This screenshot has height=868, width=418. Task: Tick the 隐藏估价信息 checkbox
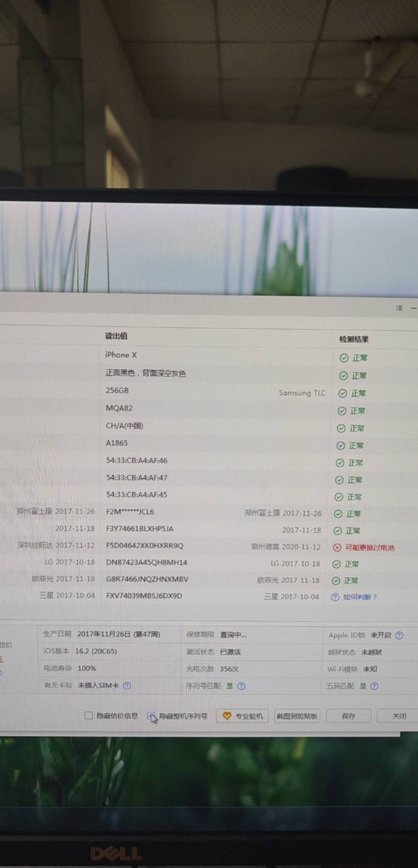tap(89, 716)
